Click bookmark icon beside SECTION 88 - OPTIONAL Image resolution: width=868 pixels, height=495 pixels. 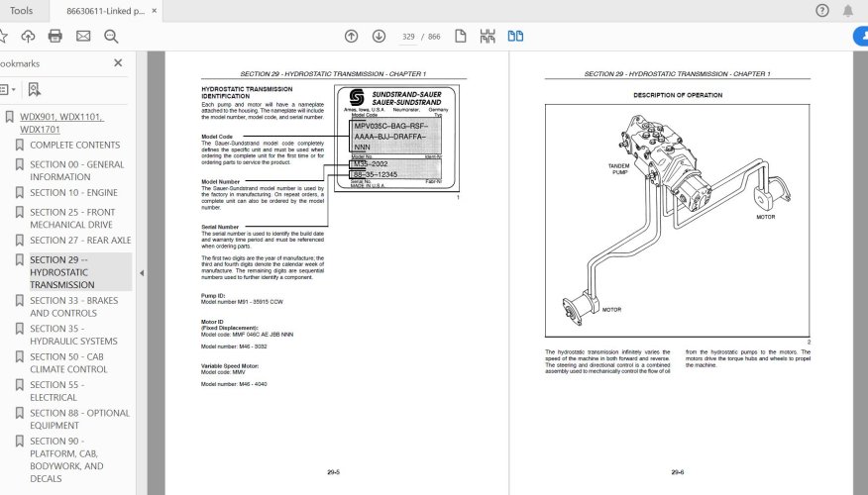click(x=20, y=413)
